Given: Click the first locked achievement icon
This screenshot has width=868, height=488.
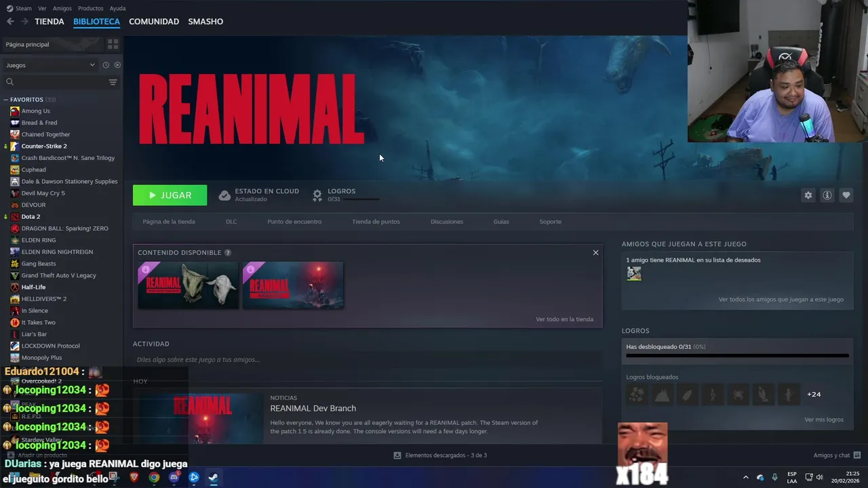Looking at the screenshot, I should 636,394.
